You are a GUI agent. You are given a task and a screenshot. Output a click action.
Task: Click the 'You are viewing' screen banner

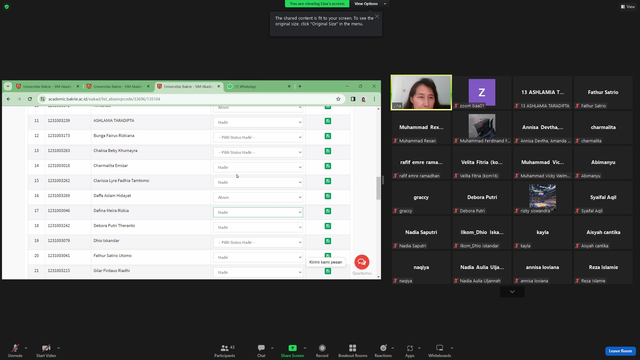317,4
